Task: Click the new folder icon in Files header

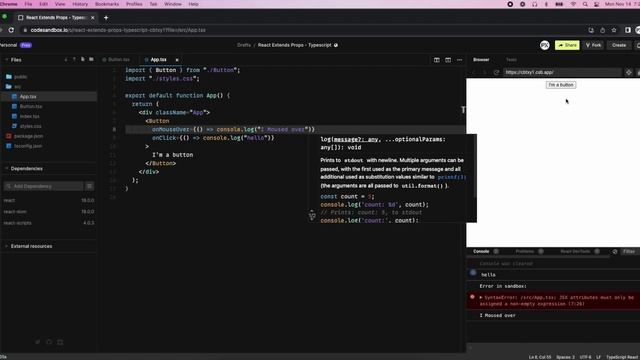Action: (91, 60)
